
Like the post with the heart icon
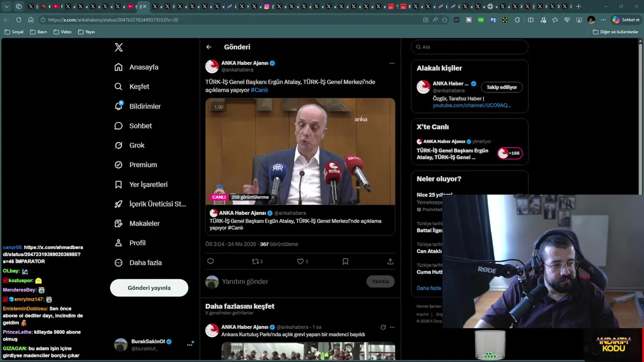pyautogui.click(x=302, y=261)
